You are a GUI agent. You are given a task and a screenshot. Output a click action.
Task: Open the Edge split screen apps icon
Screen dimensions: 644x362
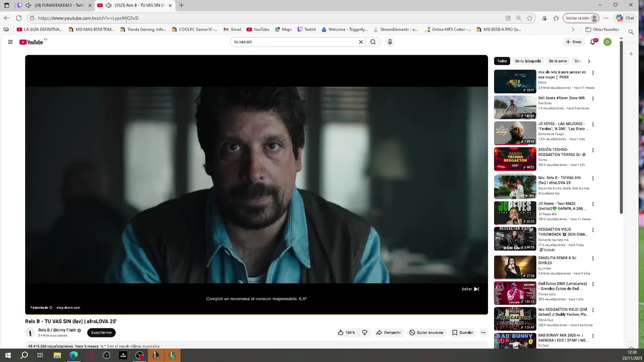(x=508, y=18)
